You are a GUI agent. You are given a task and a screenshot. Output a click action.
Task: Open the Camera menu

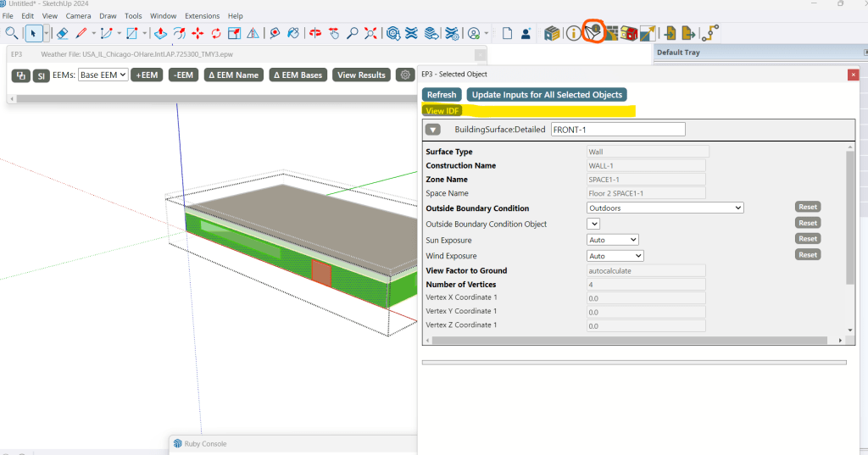coord(78,16)
